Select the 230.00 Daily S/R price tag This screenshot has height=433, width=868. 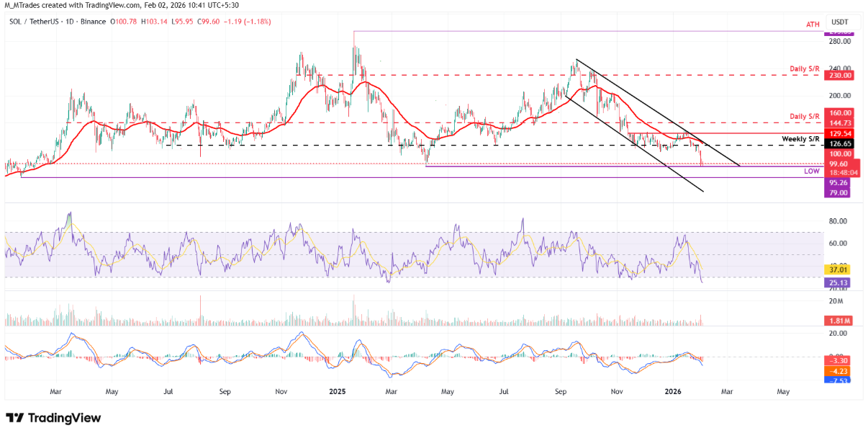tap(841, 76)
